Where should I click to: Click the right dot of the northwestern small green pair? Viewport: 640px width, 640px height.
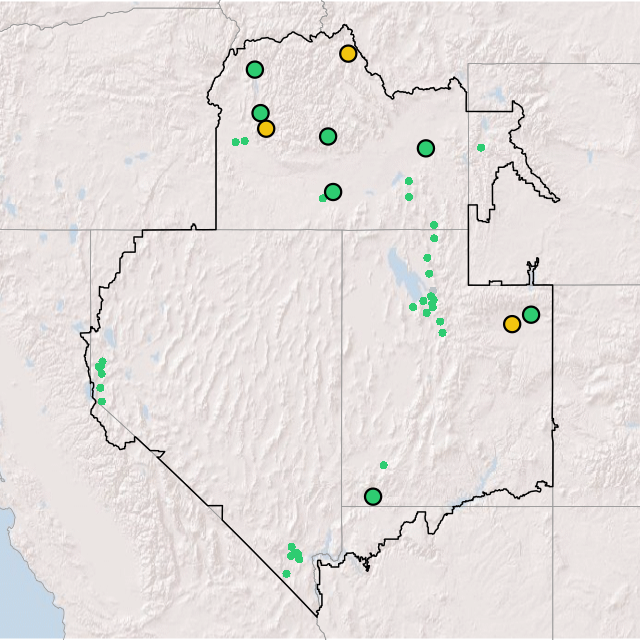pyautogui.click(x=245, y=141)
